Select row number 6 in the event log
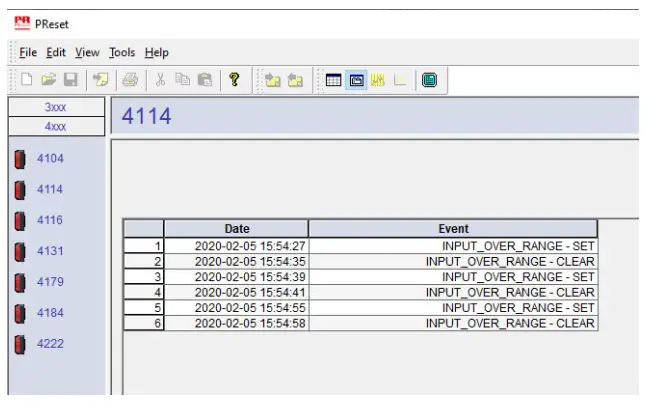 [144, 323]
